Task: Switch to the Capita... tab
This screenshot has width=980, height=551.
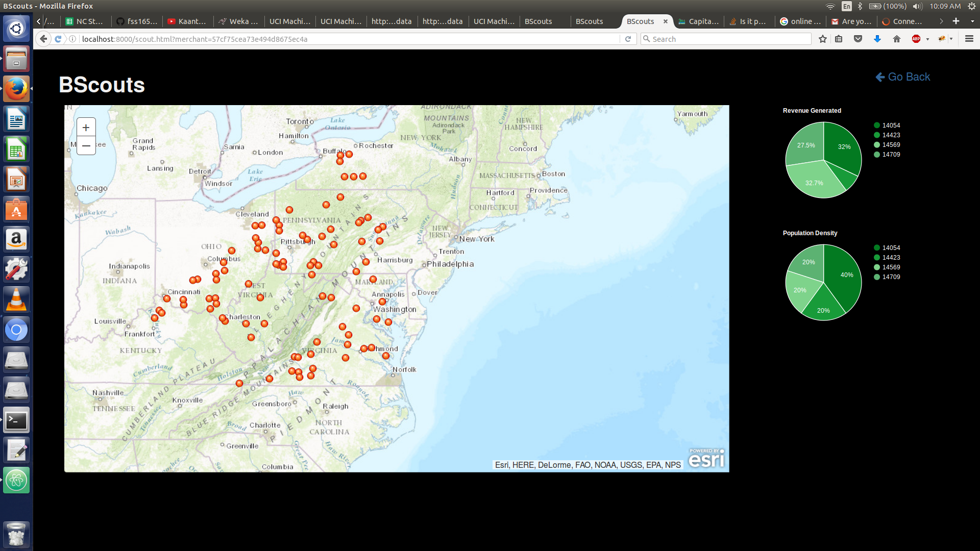Action: click(x=699, y=21)
